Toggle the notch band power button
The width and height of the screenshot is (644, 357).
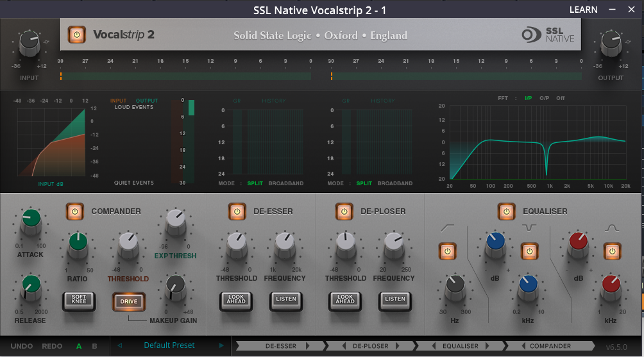pos(529,251)
